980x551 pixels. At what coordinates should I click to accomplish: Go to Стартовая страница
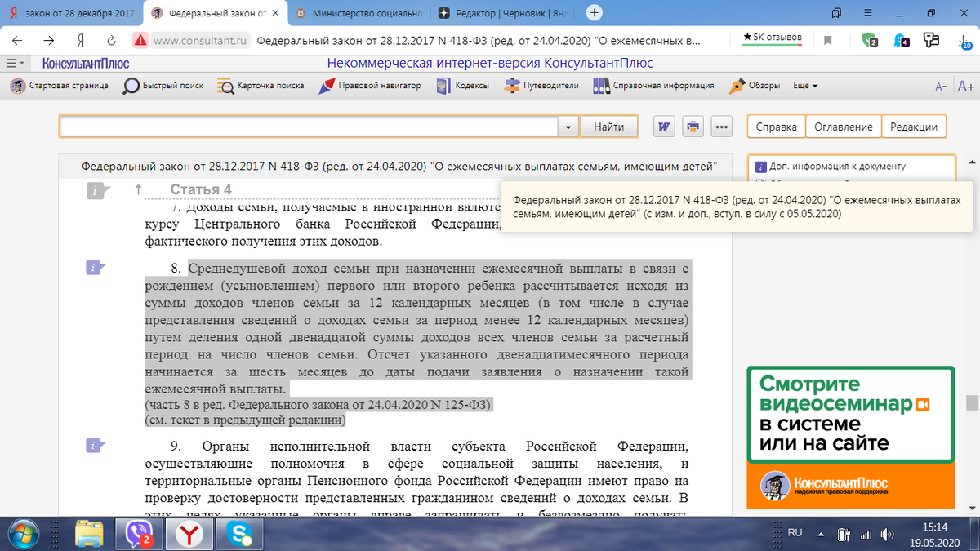(x=57, y=85)
